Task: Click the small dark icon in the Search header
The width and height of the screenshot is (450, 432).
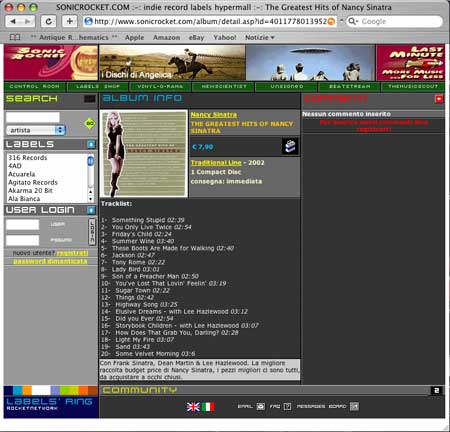Action: click(89, 99)
